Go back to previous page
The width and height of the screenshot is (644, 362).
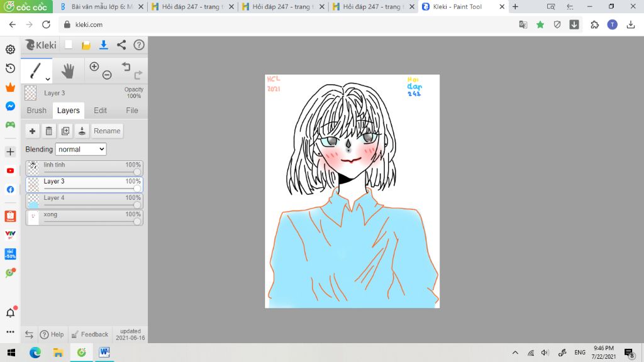coord(13,25)
